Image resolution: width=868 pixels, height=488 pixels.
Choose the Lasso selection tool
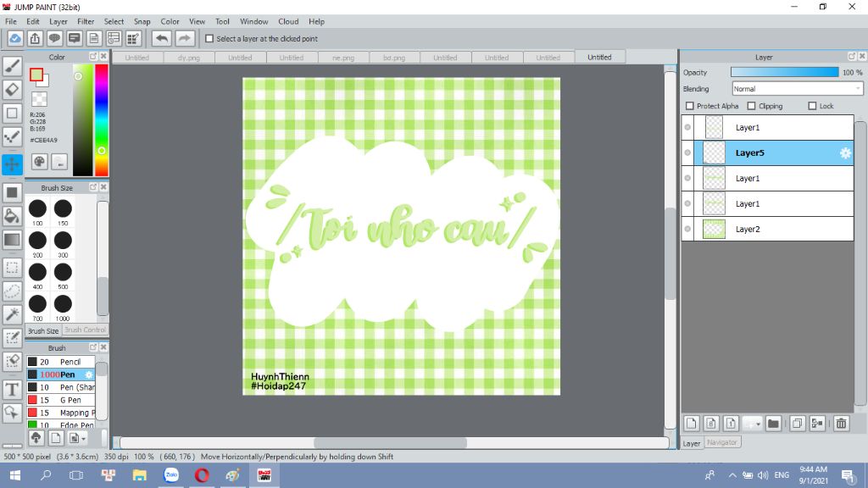point(12,291)
